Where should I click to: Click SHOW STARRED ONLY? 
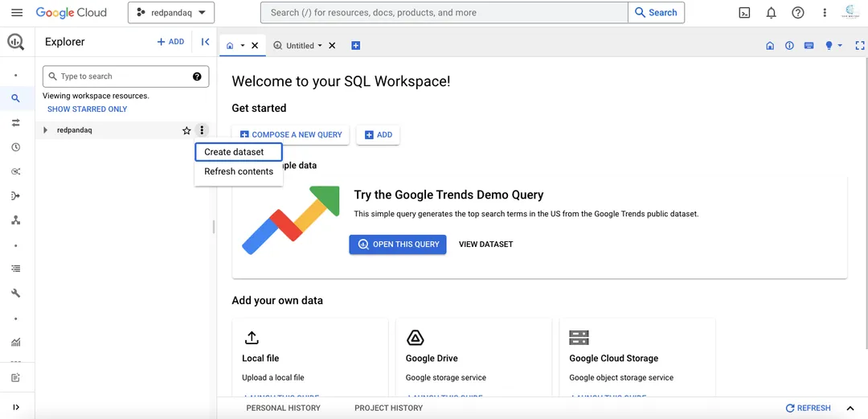[x=87, y=109]
